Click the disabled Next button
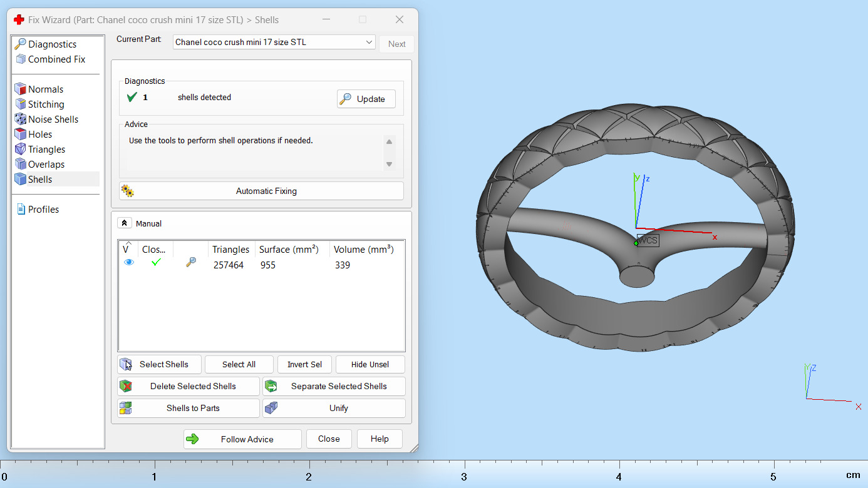 [x=397, y=44]
